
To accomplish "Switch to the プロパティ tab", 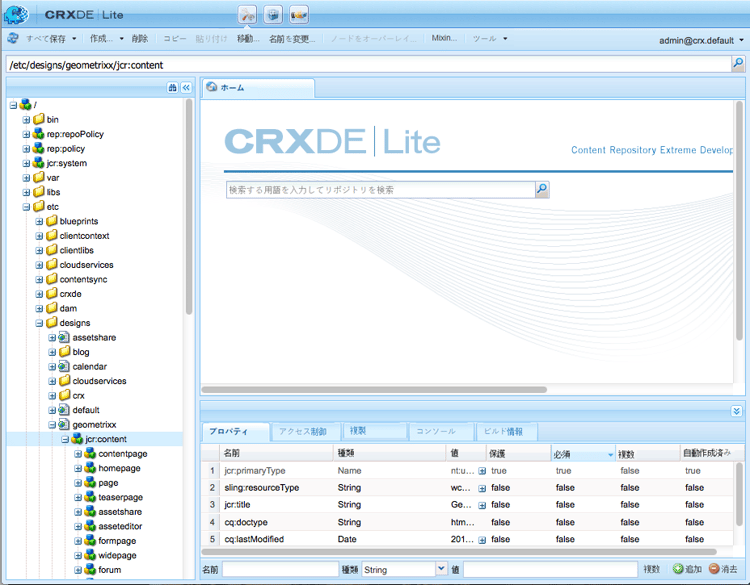I will click(235, 431).
